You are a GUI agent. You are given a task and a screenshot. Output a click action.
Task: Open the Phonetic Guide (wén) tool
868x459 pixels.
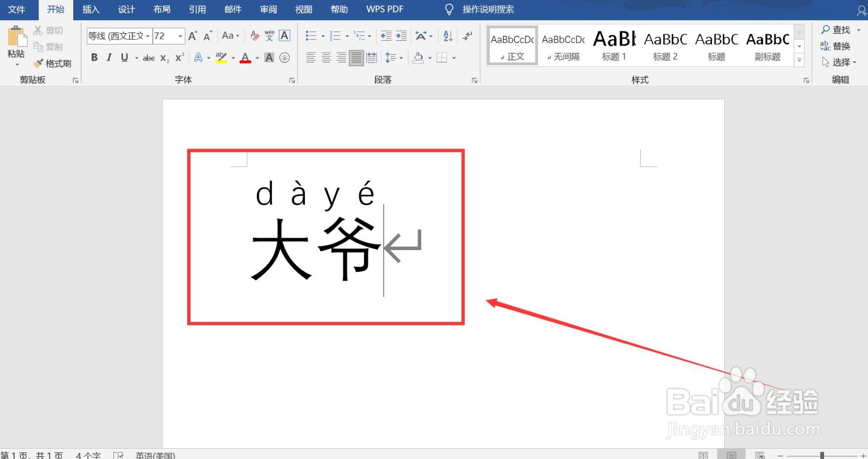point(270,36)
